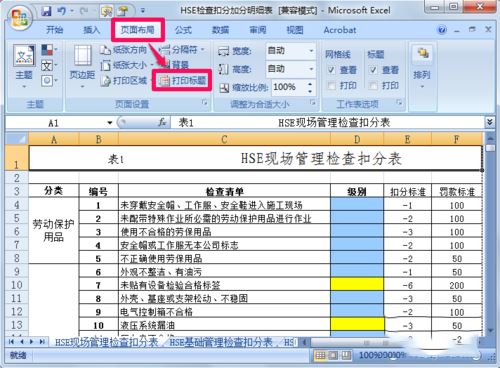Select yellow level cell in row 13

357,324
